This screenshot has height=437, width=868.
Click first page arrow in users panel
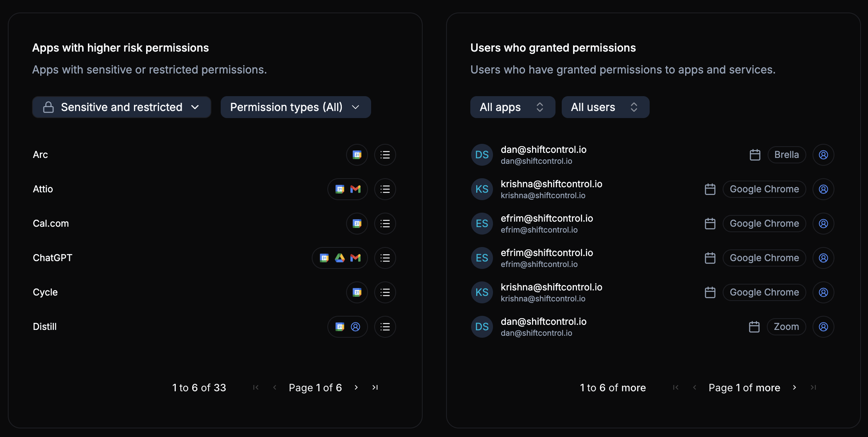[675, 387]
